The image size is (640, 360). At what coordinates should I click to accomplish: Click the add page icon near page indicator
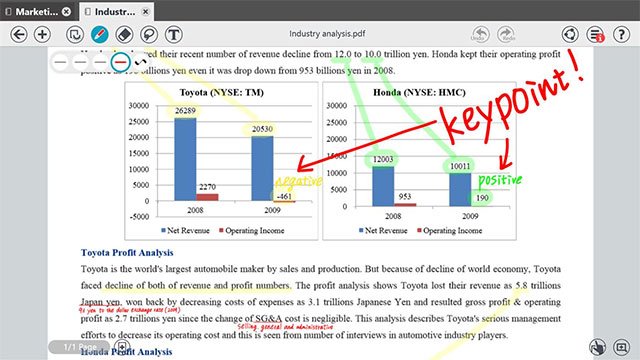pos(122,347)
